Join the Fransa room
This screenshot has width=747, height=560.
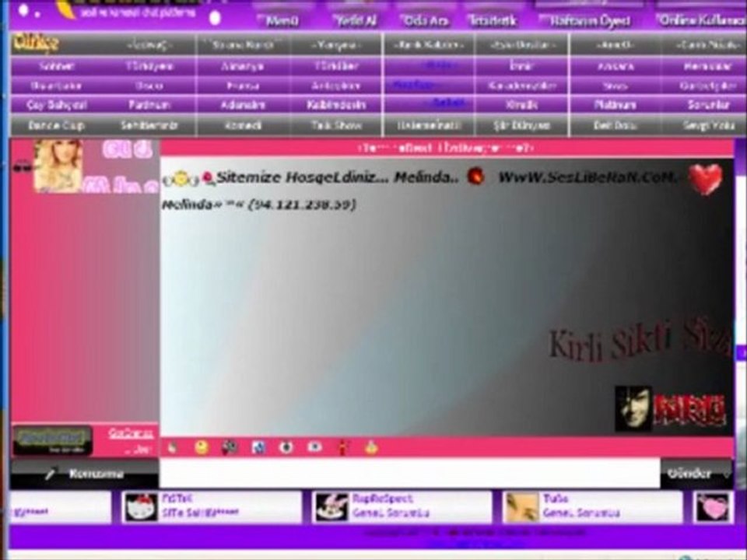(243, 86)
